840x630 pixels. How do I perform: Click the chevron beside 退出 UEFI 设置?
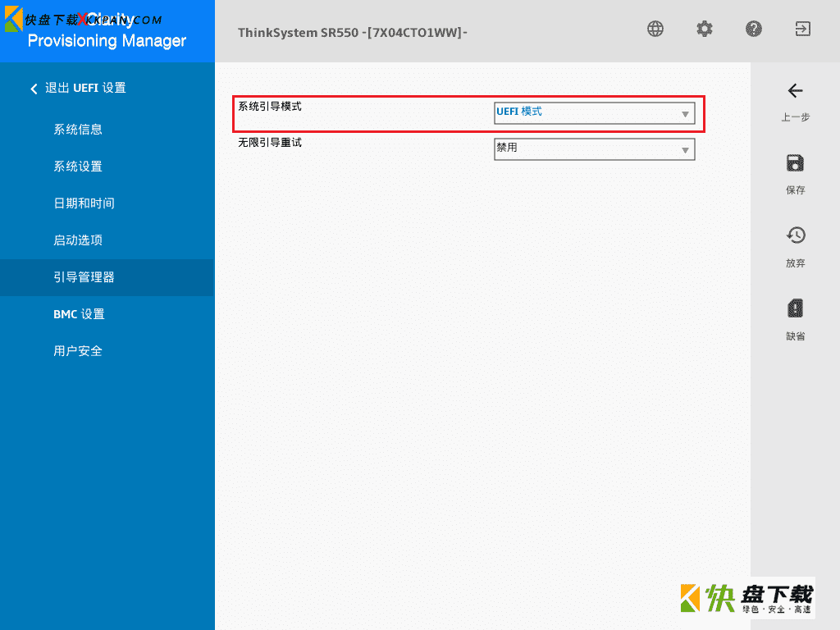[34, 89]
